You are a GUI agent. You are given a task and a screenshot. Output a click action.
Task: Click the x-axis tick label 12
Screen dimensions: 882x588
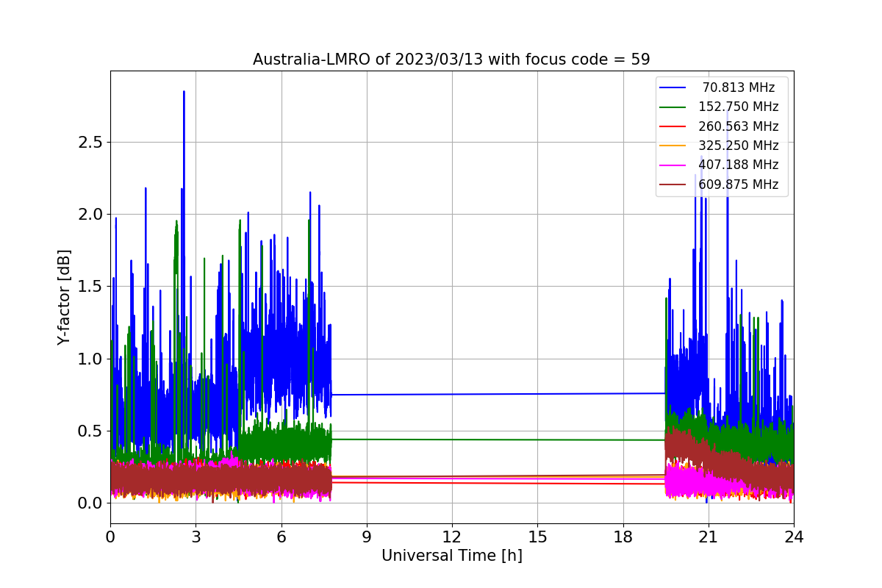(x=452, y=537)
